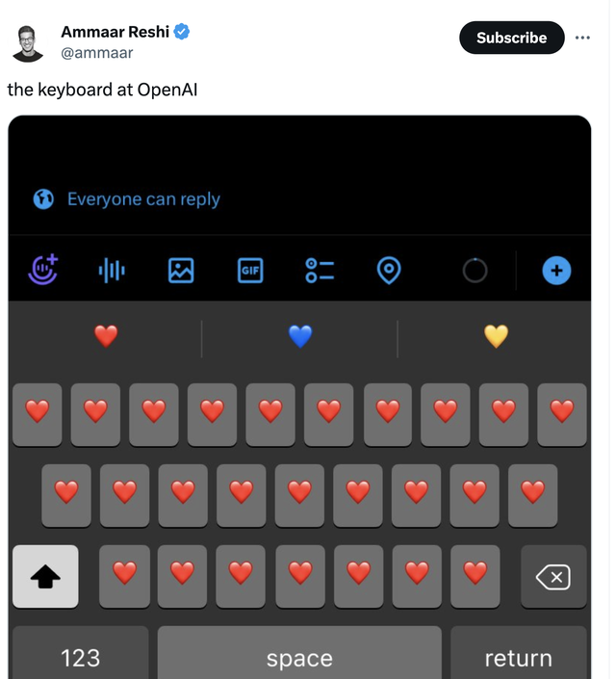Click the Grok AI compose icon
The width and height of the screenshot is (616, 679).
coord(42,271)
